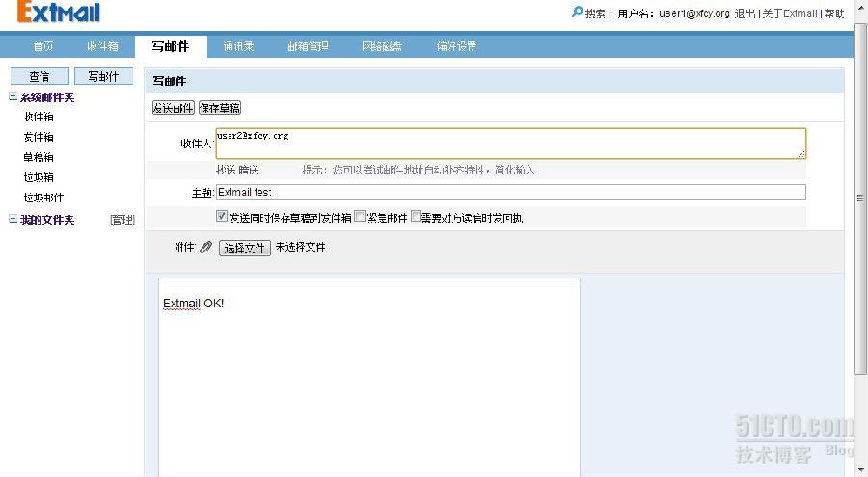
Task: Toggle save draft to sent folder checkbox
Action: pyautogui.click(x=222, y=216)
